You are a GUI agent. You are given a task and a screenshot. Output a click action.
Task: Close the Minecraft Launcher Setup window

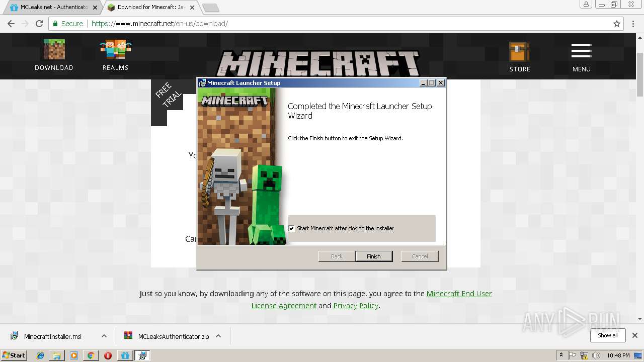441,83
